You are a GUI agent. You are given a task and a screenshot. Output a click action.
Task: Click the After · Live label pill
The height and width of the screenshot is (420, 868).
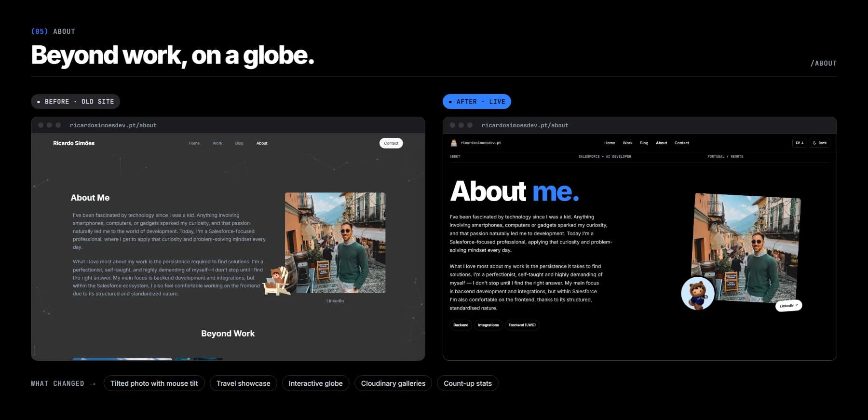point(477,102)
